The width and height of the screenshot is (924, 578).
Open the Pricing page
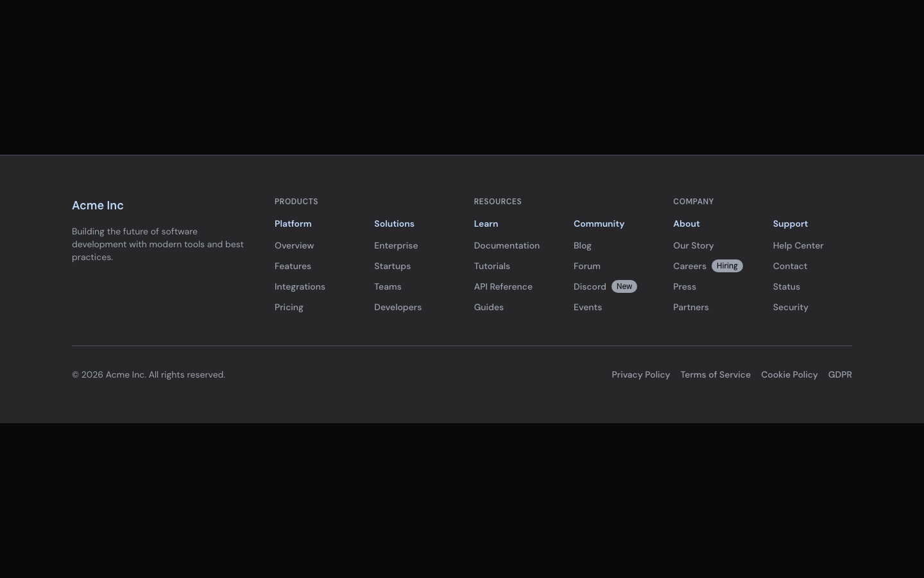click(289, 307)
